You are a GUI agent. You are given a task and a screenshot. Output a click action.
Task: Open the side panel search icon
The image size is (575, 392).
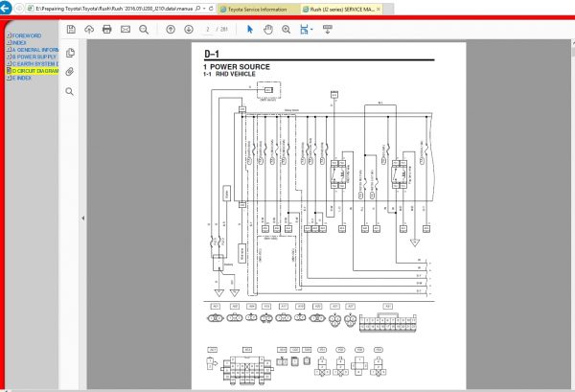(x=69, y=92)
